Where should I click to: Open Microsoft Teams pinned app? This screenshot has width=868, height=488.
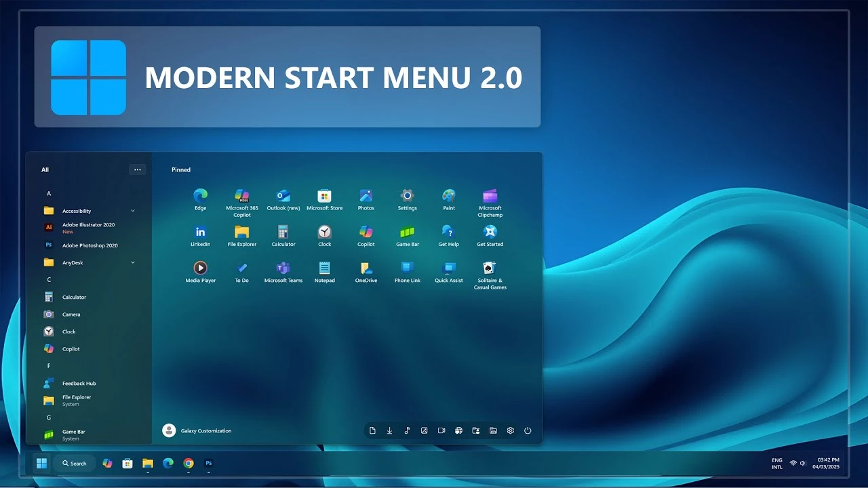pyautogui.click(x=283, y=272)
